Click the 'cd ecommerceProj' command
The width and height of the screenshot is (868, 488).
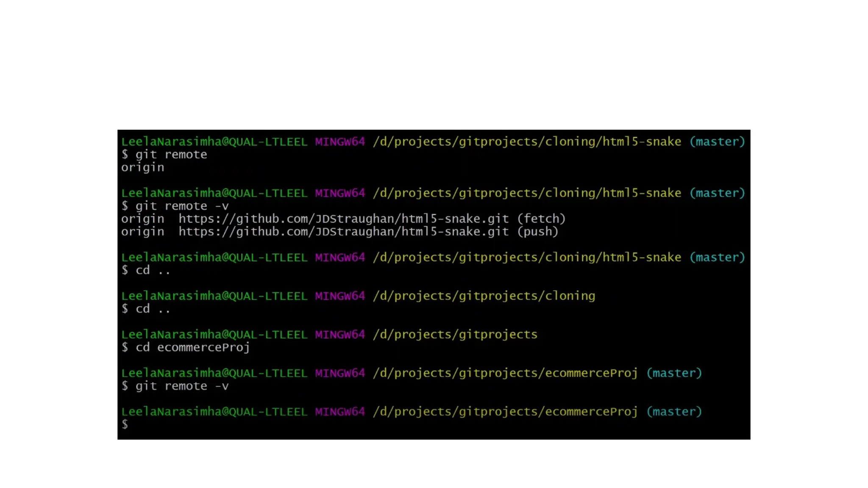192,347
